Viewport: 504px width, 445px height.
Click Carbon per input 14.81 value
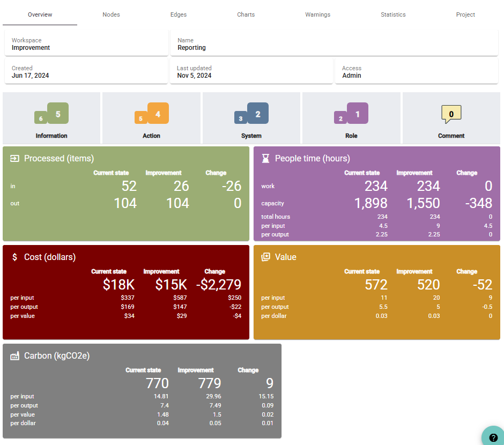tap(161, 397)
